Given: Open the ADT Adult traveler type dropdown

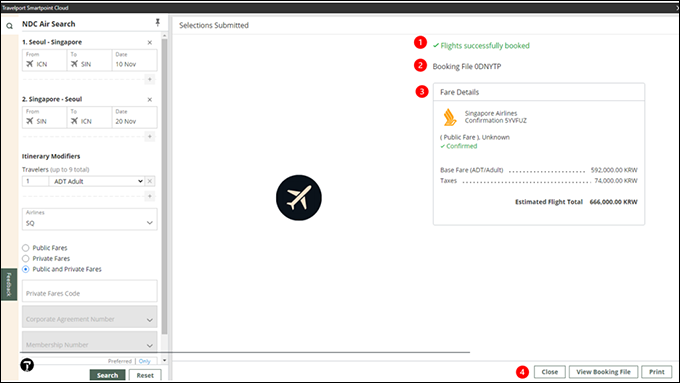Looking at the screenshot, I should pos(97,181).
